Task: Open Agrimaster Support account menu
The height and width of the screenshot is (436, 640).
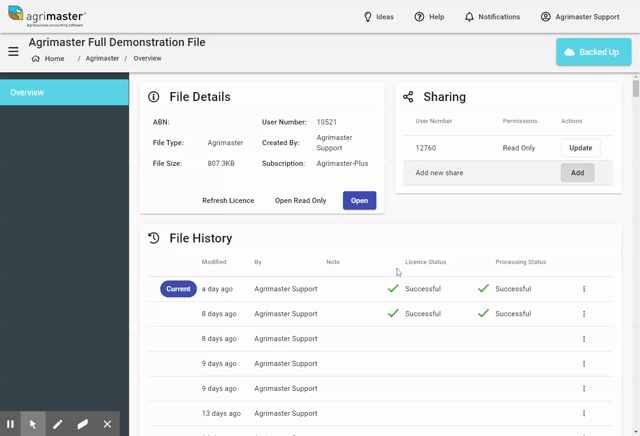Action: [580, 17]
